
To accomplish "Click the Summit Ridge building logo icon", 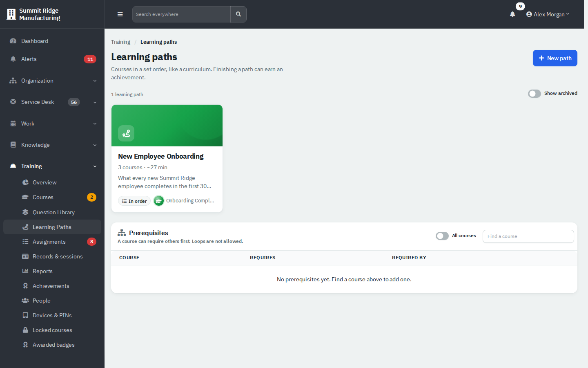I will click(11, 14).
